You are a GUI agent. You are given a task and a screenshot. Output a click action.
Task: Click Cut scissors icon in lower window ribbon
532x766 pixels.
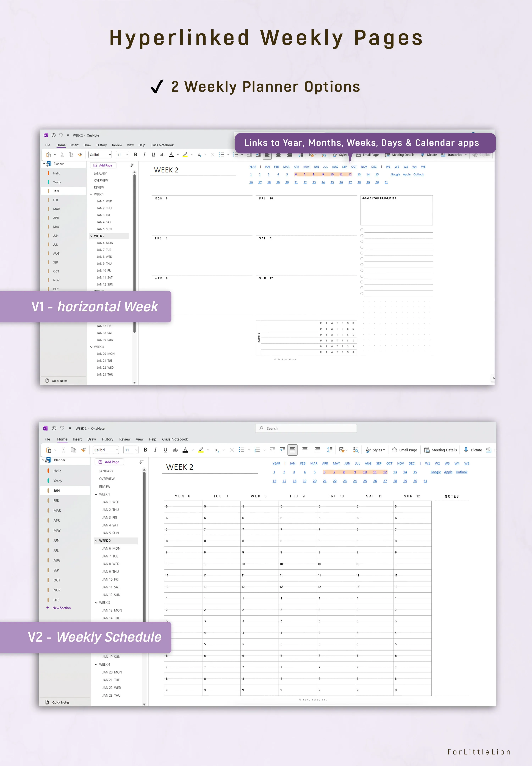click(x=63, y=450)
